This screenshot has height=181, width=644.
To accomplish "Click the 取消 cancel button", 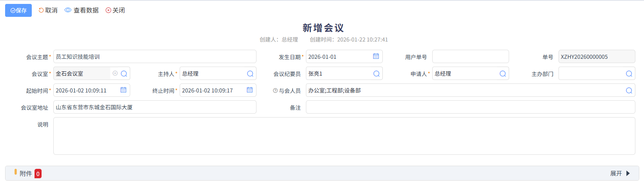I will [48, 11].
